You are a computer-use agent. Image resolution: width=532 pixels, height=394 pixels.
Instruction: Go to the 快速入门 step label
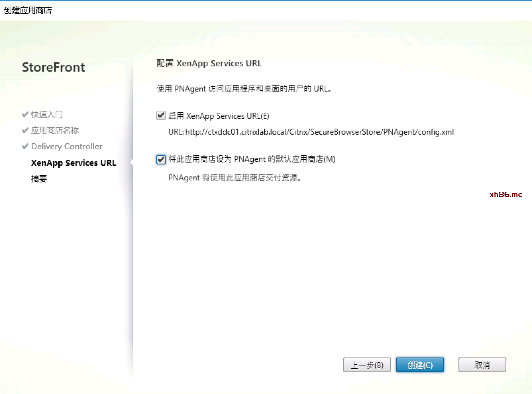coord(47,115)
